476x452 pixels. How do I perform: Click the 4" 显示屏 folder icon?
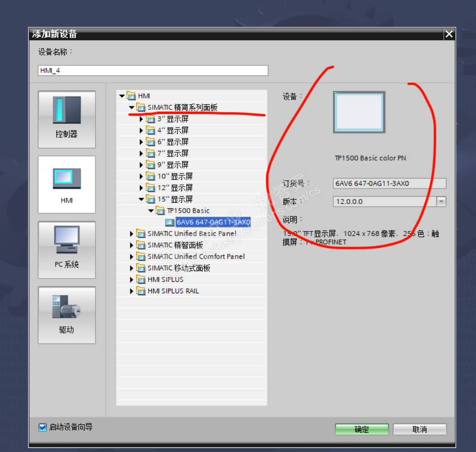[x=150, y=130]
